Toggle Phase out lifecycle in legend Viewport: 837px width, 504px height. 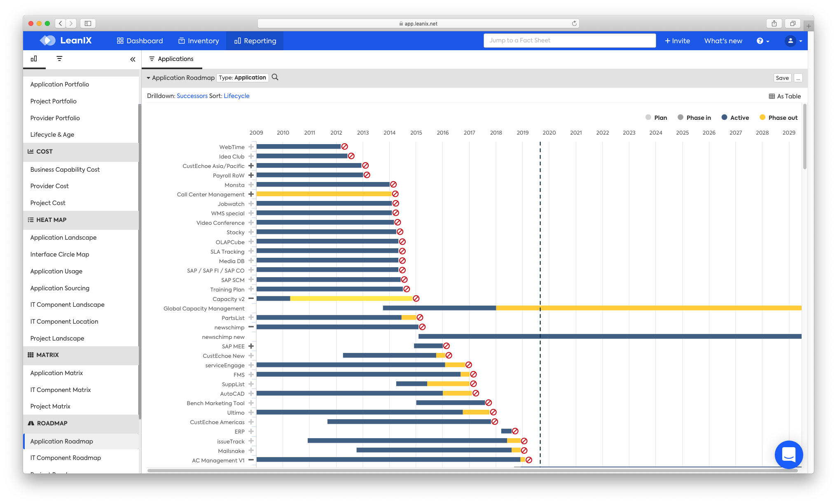[x=779, y=118]
